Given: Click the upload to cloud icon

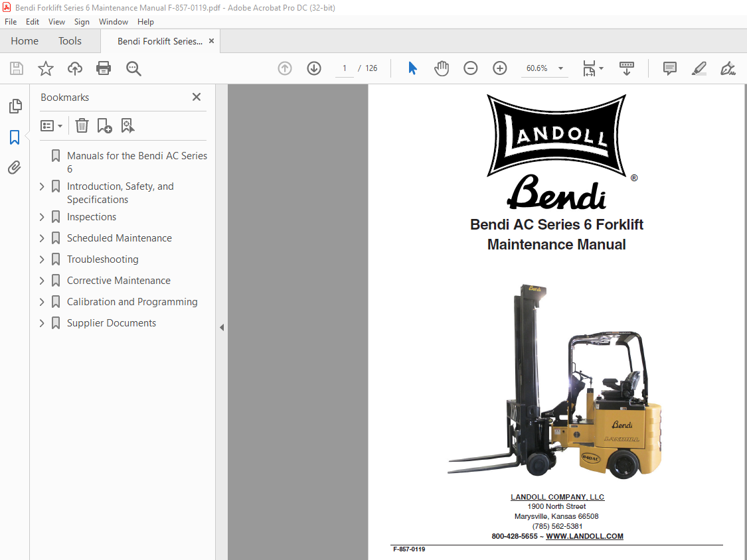Looking at the screenshot, I should point(75,68).
